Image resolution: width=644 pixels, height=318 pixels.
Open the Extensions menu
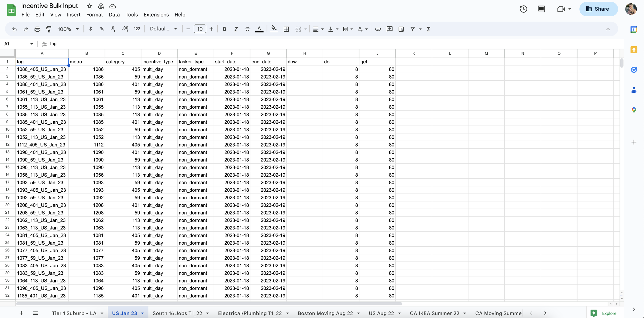156,15
